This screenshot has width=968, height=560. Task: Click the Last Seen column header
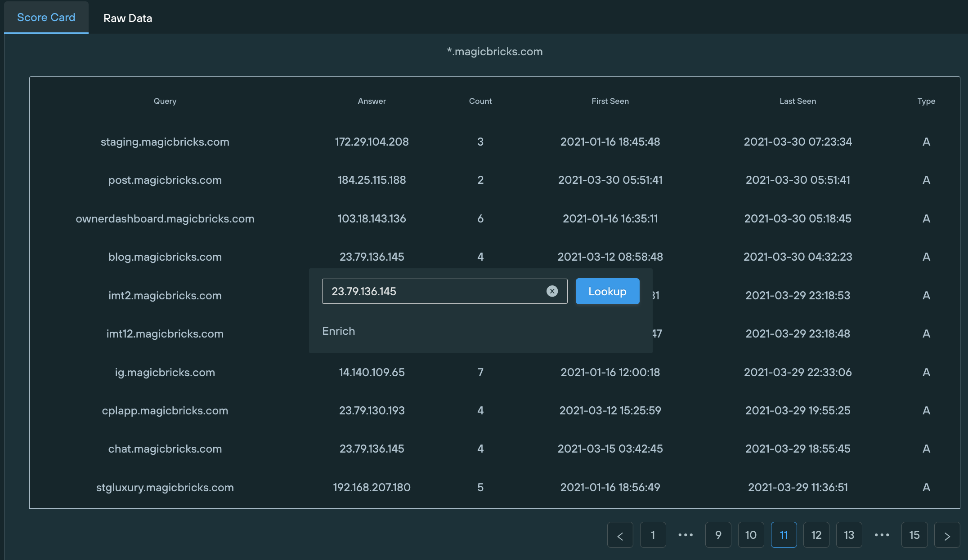(x=798, y=101)
